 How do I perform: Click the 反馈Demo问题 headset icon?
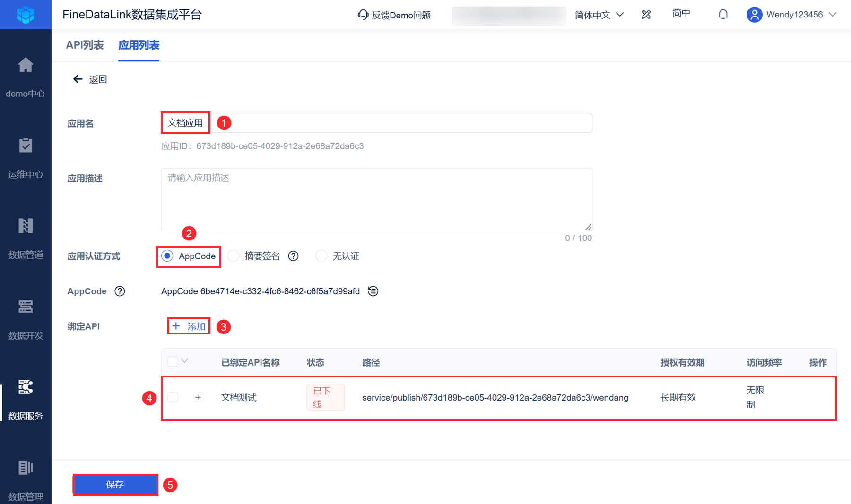click(363, 15)
